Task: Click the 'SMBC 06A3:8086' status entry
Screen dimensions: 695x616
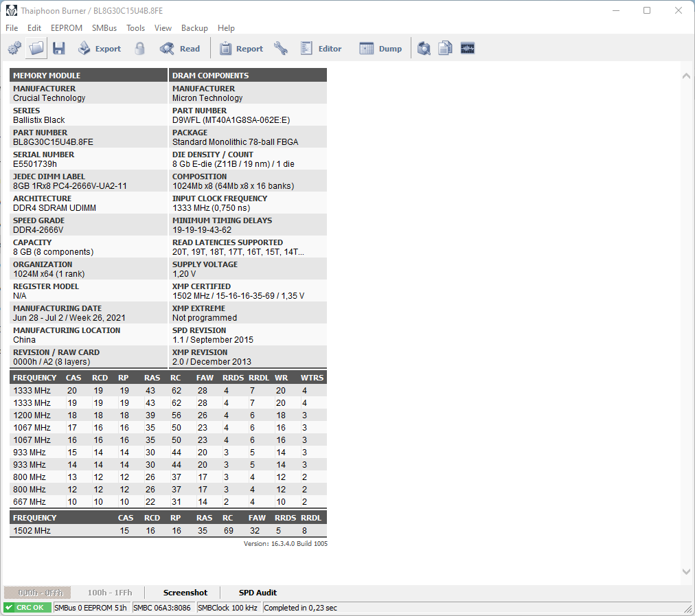Action: click(x=162, y=608)
